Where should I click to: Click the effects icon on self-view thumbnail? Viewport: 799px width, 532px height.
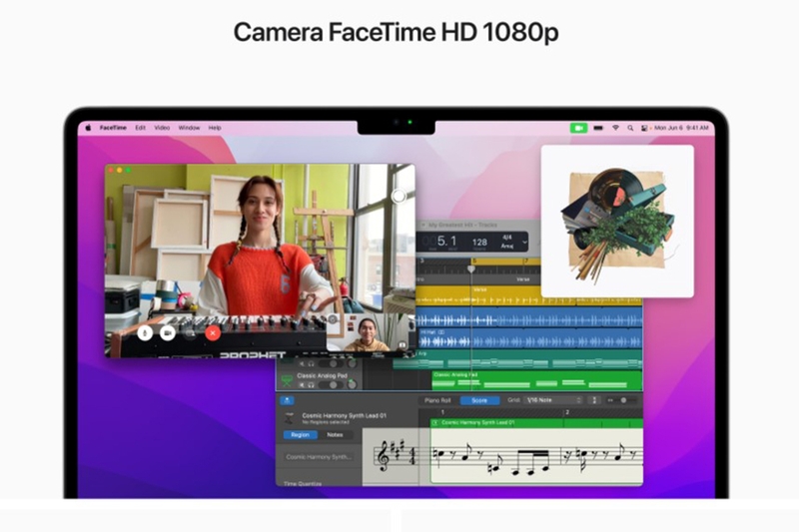pos(333,319)
